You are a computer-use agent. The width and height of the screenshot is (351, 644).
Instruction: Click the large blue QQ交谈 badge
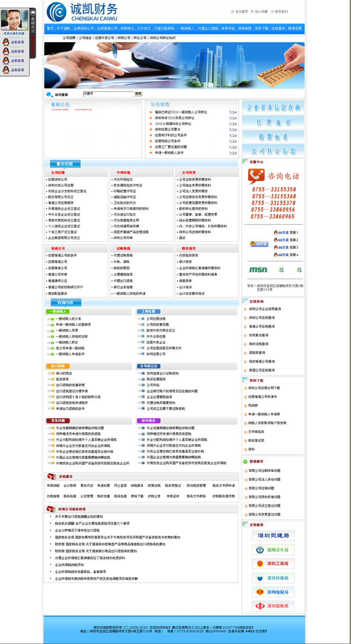pos(259,244)
